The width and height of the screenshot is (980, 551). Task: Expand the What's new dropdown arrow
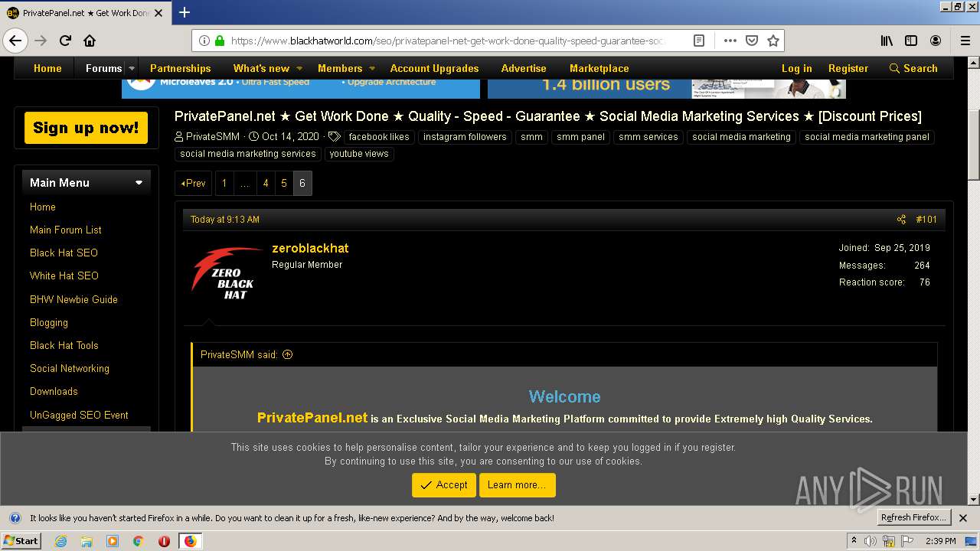pos(299,68)
